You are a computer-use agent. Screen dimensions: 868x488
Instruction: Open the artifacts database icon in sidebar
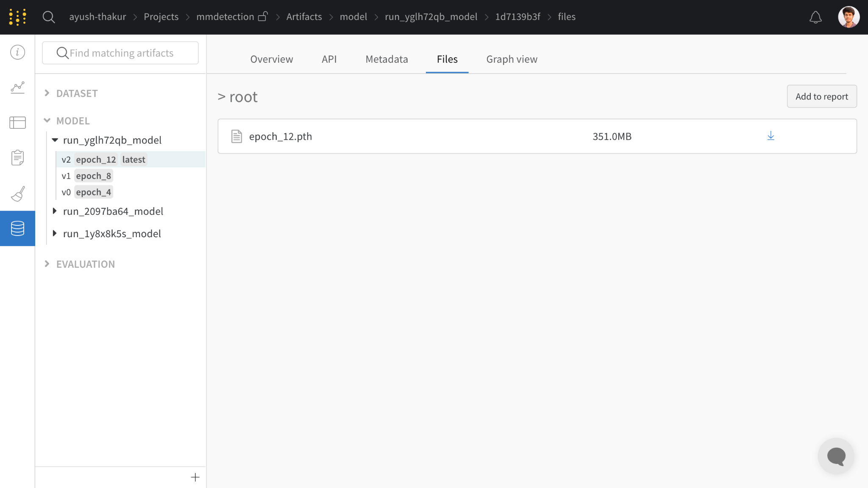(x=17, y=228)
